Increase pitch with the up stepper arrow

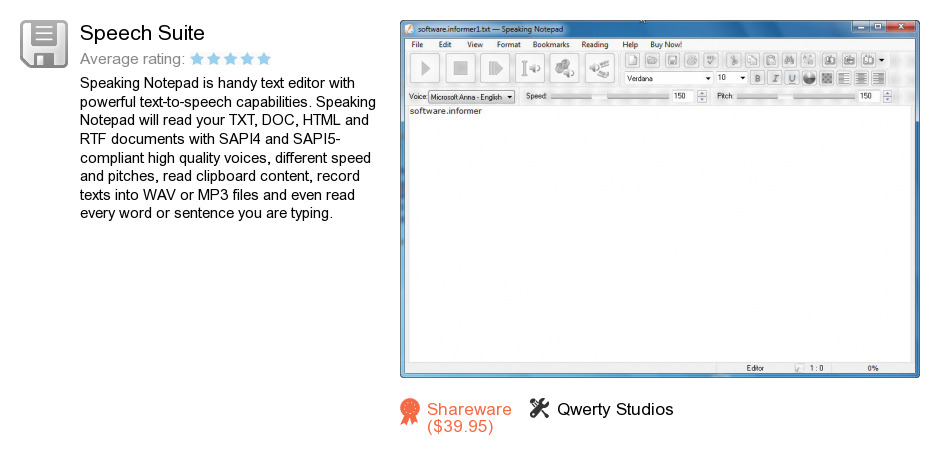click(887, 93)
